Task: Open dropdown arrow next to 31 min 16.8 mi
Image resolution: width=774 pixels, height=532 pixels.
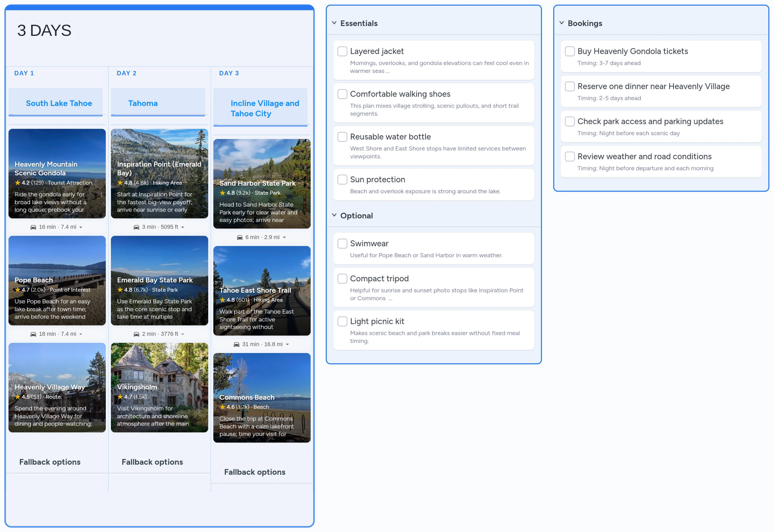Action: click(x=287, y=345)
